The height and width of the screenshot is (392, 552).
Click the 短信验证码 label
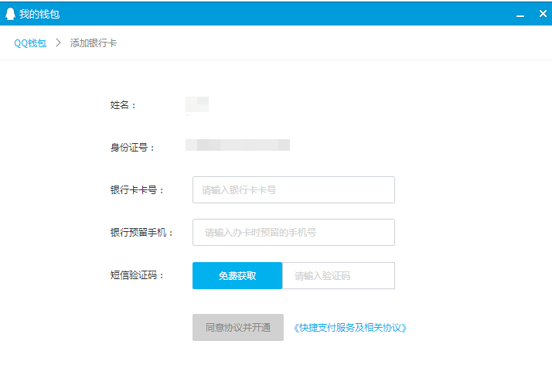(137, 275)
